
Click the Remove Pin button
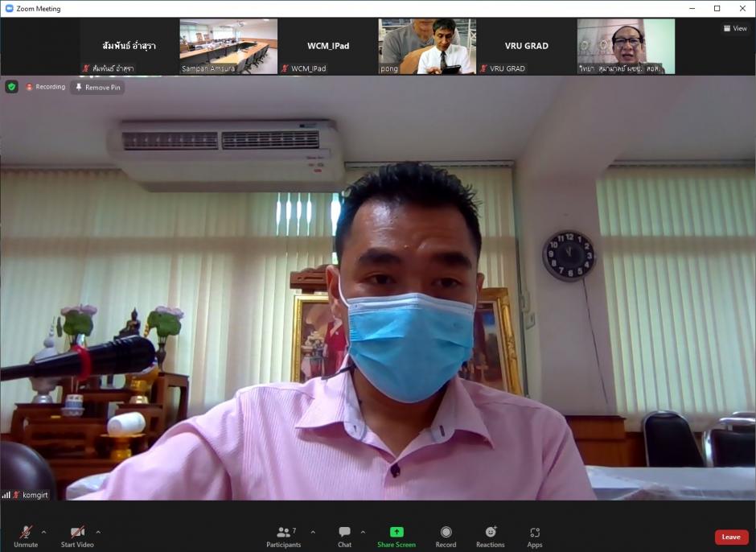tap(97, 87)
